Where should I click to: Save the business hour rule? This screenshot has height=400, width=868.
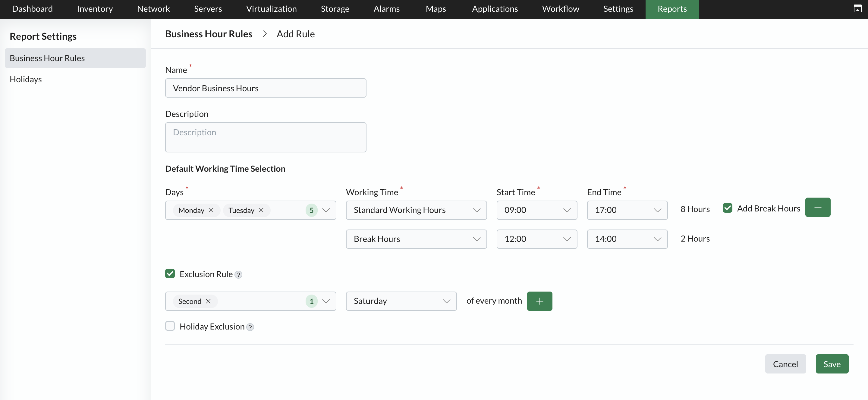click(832, 364)
